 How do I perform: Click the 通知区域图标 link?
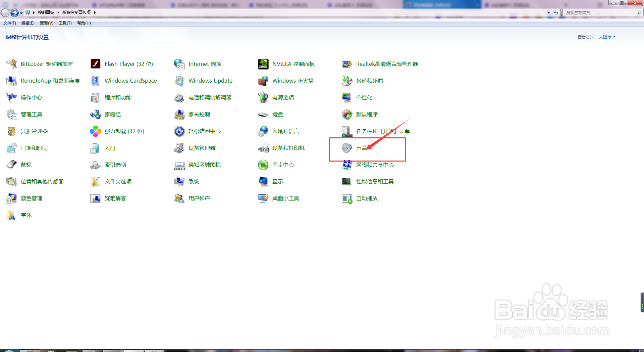tap(205, 165)
